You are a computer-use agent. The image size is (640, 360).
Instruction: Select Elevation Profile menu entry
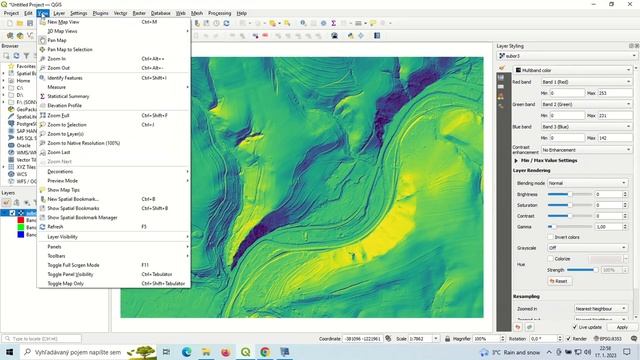coord(113,105)
